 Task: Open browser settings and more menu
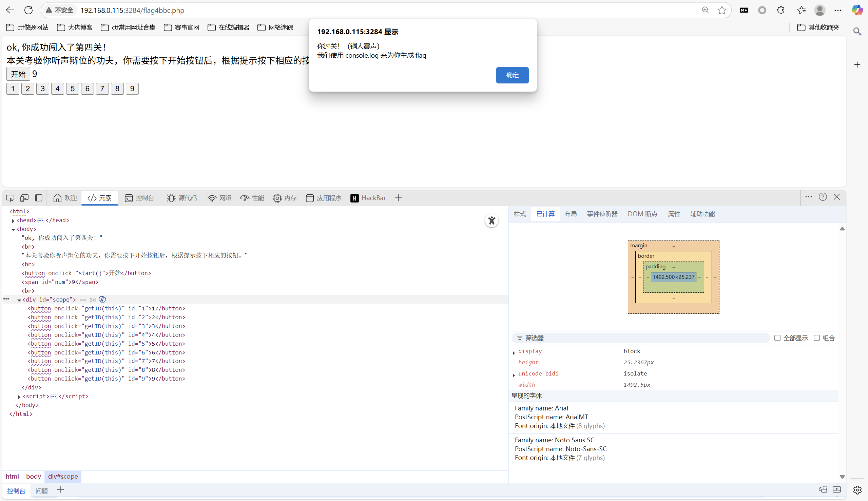pyautogui.click(x=838, y=10)
